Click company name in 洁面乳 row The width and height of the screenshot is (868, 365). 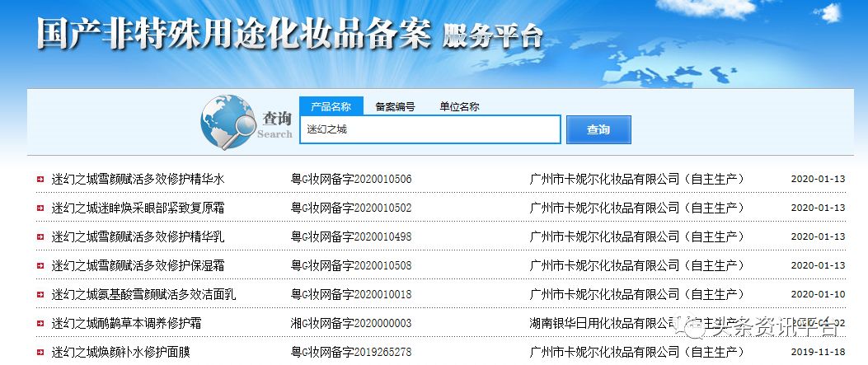637,294
